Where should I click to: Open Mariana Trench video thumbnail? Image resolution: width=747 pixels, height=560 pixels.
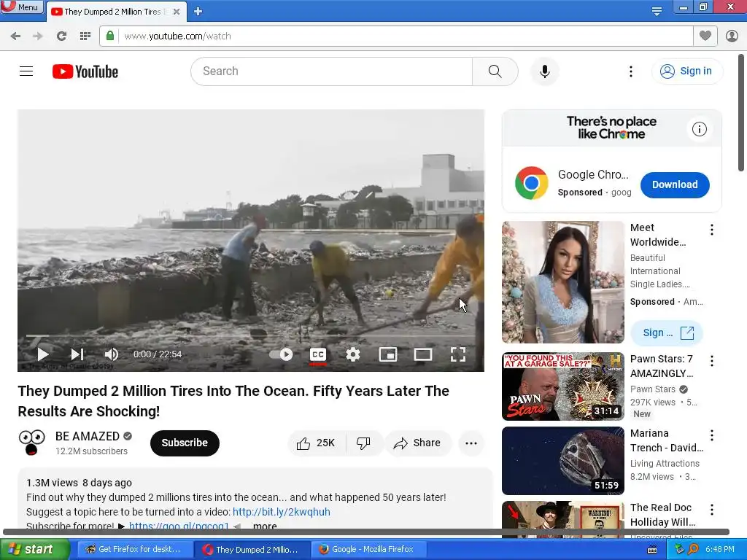click(563, 461)
